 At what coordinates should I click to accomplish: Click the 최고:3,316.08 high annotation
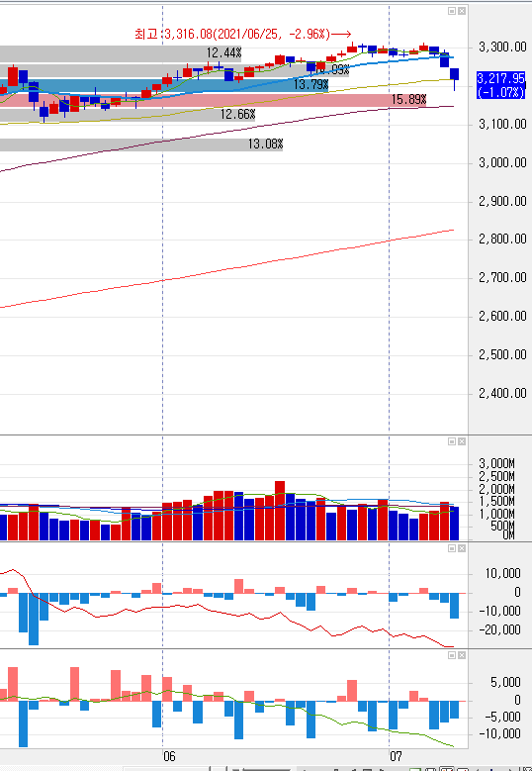[x=242, y=34]
